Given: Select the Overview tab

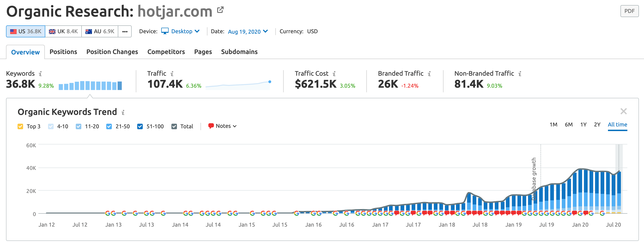Looking at the screenshot, I should 25,52.
